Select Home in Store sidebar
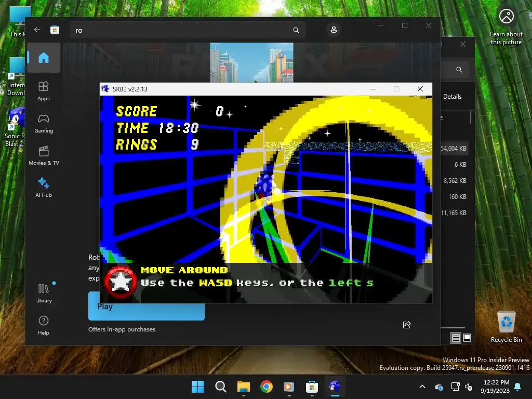 tap(44, 58)
